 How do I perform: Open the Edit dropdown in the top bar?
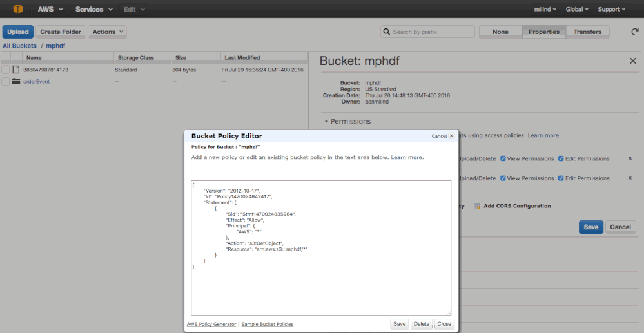[134, 9]
